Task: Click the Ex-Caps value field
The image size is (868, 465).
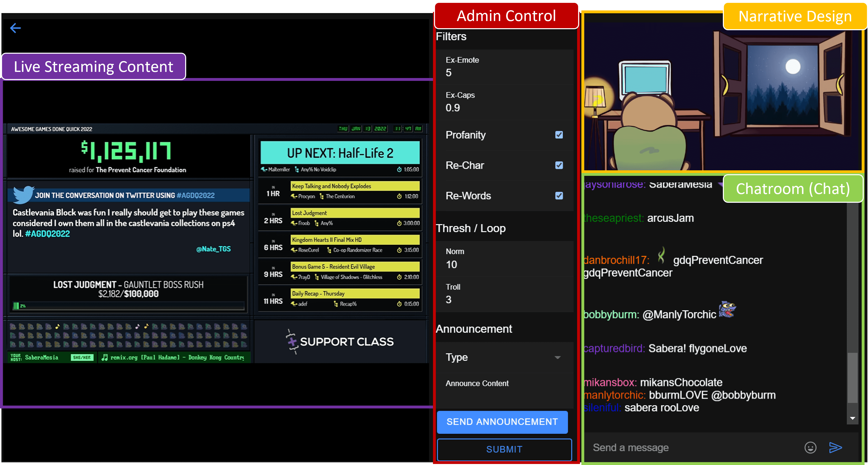Action: [504, 102]
